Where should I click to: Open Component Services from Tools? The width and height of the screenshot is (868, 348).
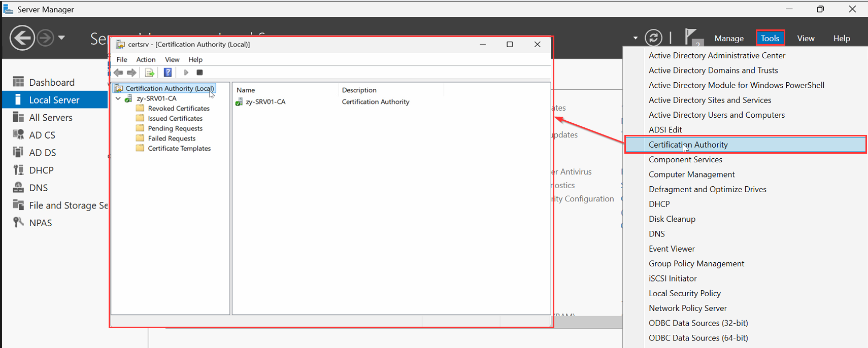[685, 159]
